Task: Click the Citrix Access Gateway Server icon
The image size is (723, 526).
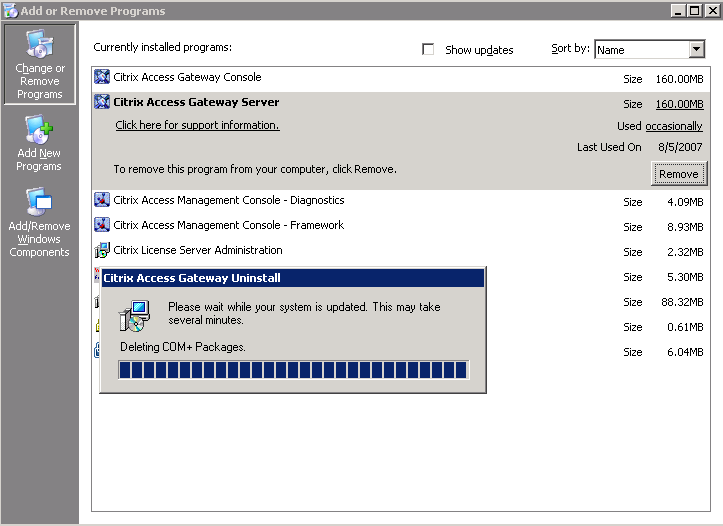Action: click(102, 101)
